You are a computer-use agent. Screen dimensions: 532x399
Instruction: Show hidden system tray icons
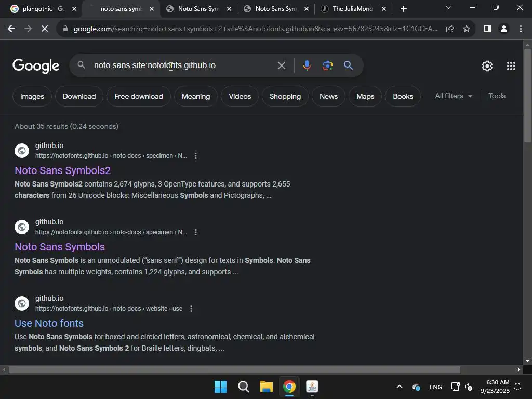400,387
